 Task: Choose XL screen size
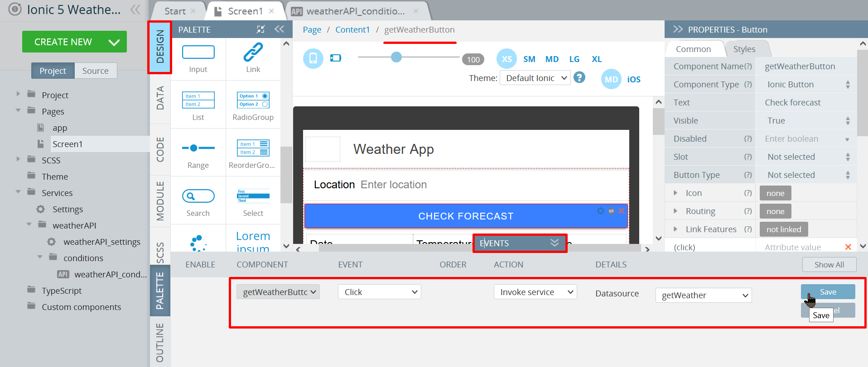click(597, 59)
